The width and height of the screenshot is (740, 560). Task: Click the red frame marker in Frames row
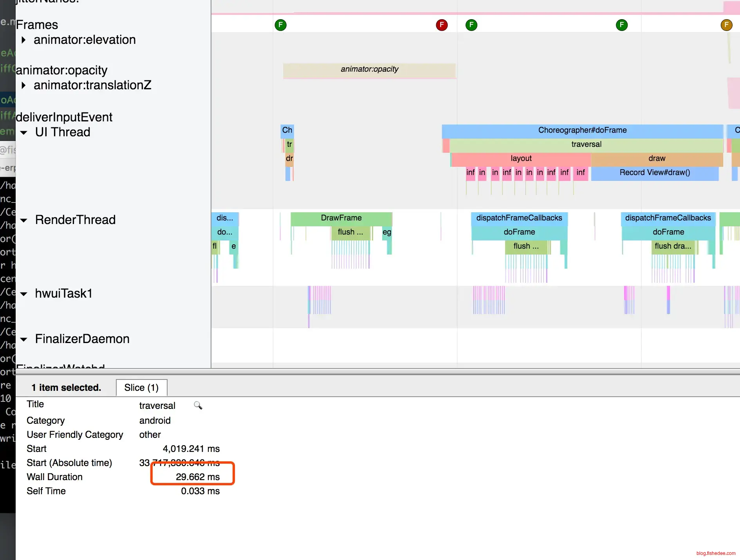click(x=442, y=25)
